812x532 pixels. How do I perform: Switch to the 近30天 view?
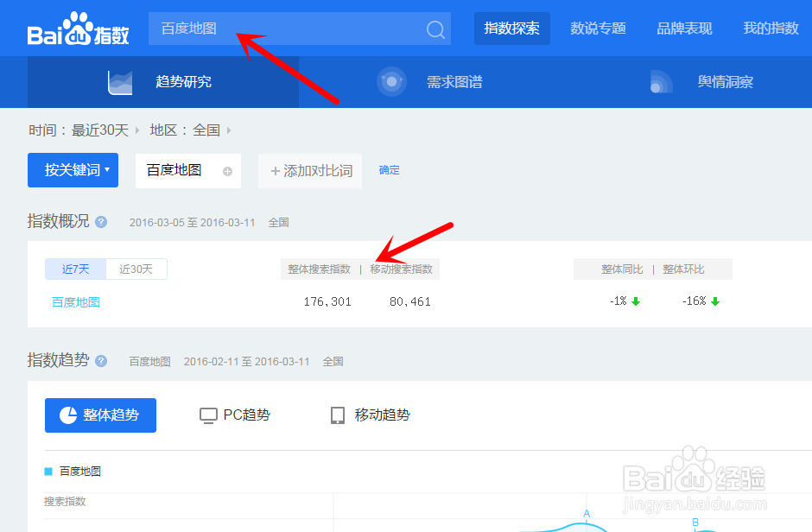coord(136,269)
